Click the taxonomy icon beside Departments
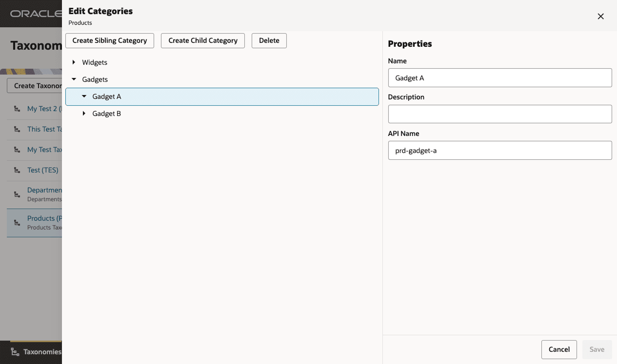Image resolution: width=617 pixels, height=364 pixels. 17,194
